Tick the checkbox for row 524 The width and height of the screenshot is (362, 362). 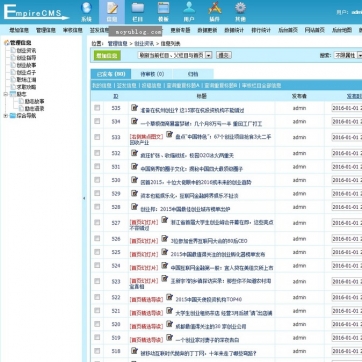(x=97, y=265)
